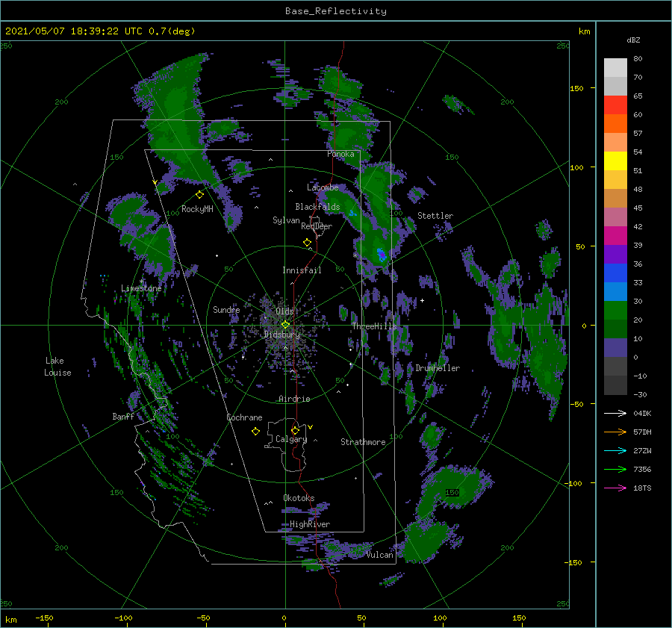672x628 pixels.
Task: Click the Blackfalds label
Action: (x=317, y=207)
